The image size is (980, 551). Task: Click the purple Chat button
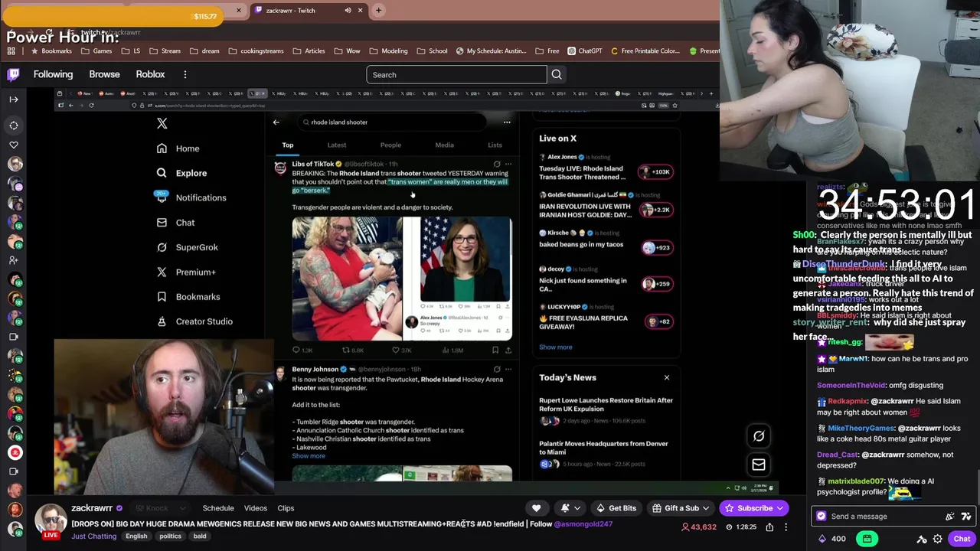click(x=962, y=539)
